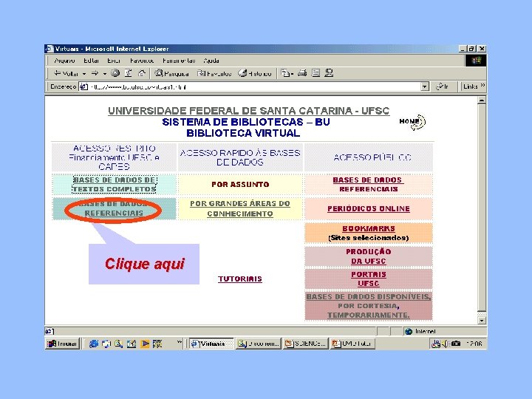Click the Discuss toolbar icon after Edit
Viewport: 532px width, 399px height.
coord(329,73)
